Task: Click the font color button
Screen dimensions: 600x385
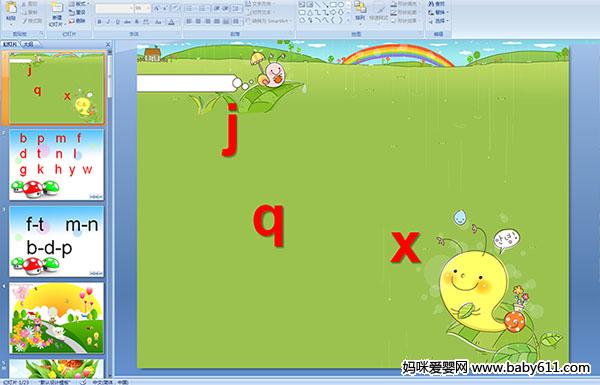Action: coord(171,22)
